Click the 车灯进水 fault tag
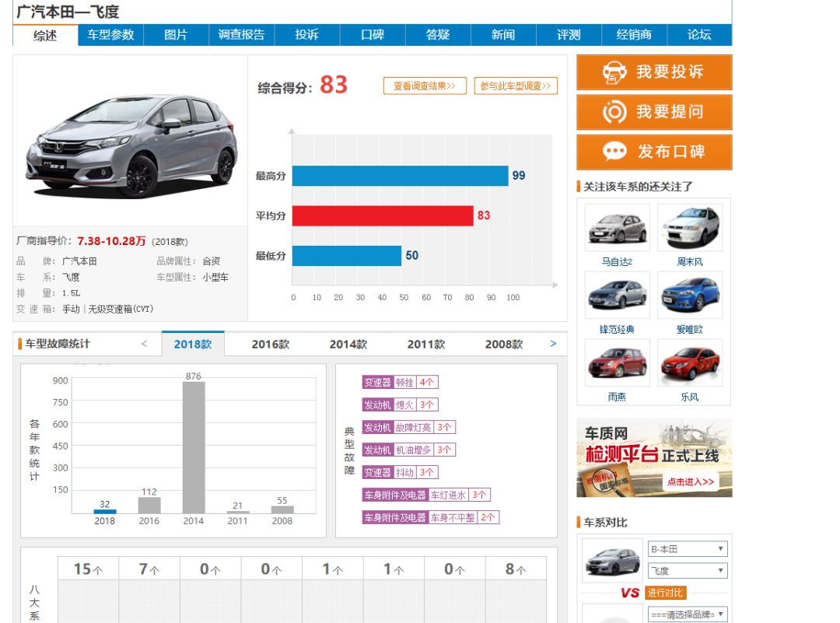The width and height of the screenshot is (840, 623). (x=426, y=495)
